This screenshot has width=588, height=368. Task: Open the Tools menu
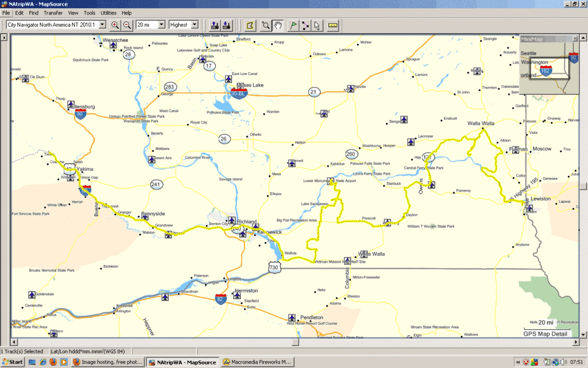(89, 13)
